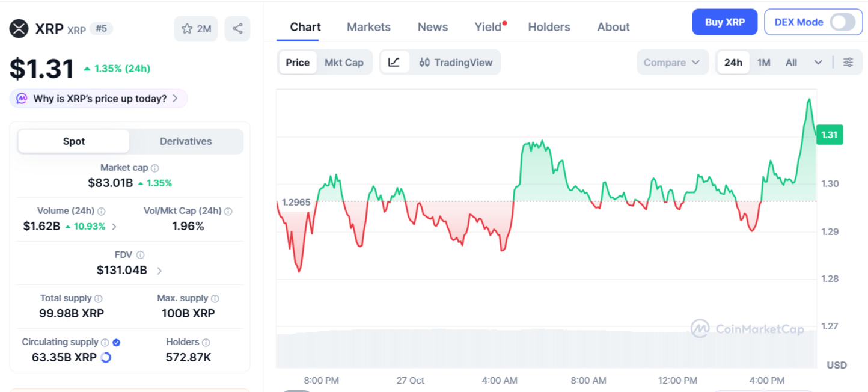Open 'Why is XRP's price up today?' chevron
Viewport: 868px width, 392px height.
[175, 99]
